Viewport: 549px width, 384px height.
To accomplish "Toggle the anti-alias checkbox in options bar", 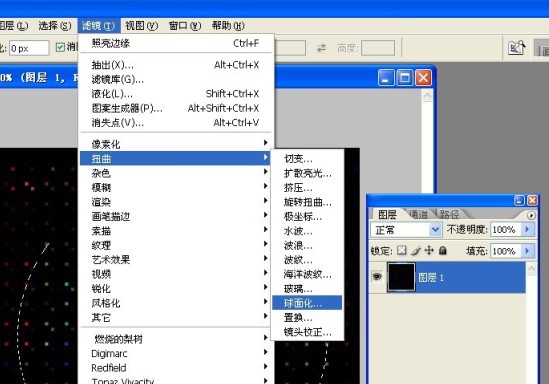I will [60, 47].
